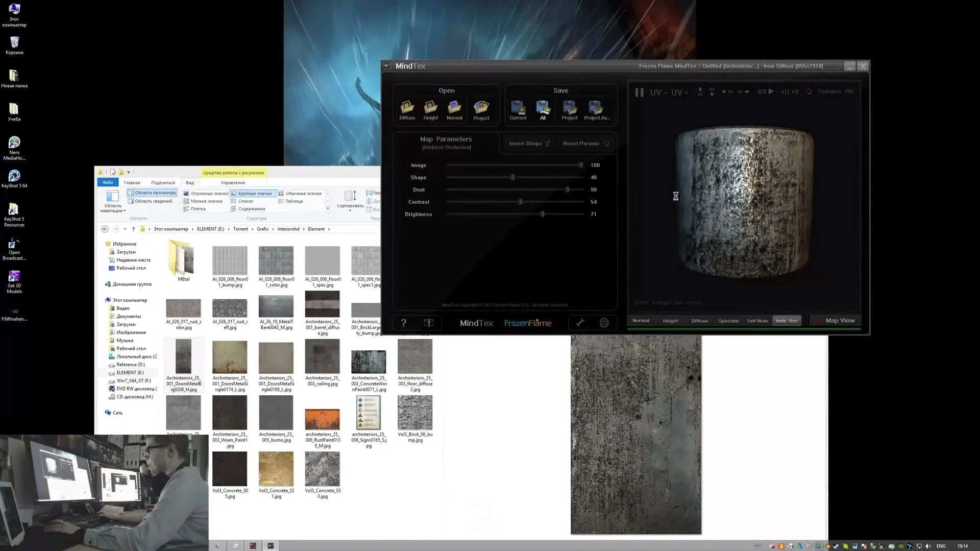This screenshot has width=980, height=551.
Task: Open a Diffuse map in MindTex
Action: [x=407, y=110]
